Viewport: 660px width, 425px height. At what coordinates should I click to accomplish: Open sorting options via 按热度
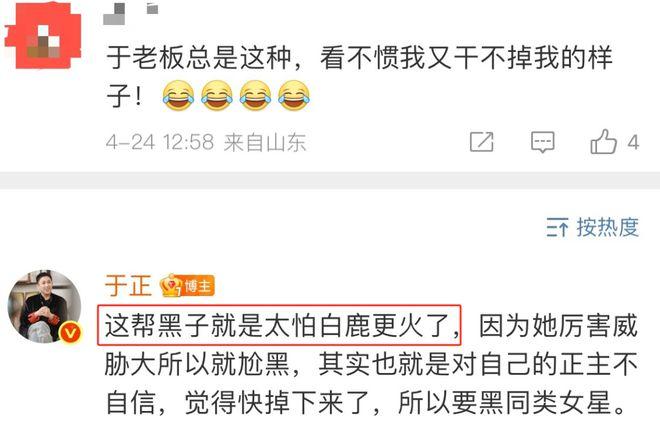[607, 227]
